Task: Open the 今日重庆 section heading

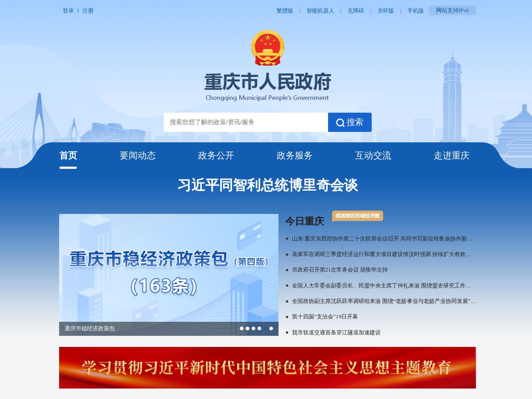Action: click(x=304, y=221)
